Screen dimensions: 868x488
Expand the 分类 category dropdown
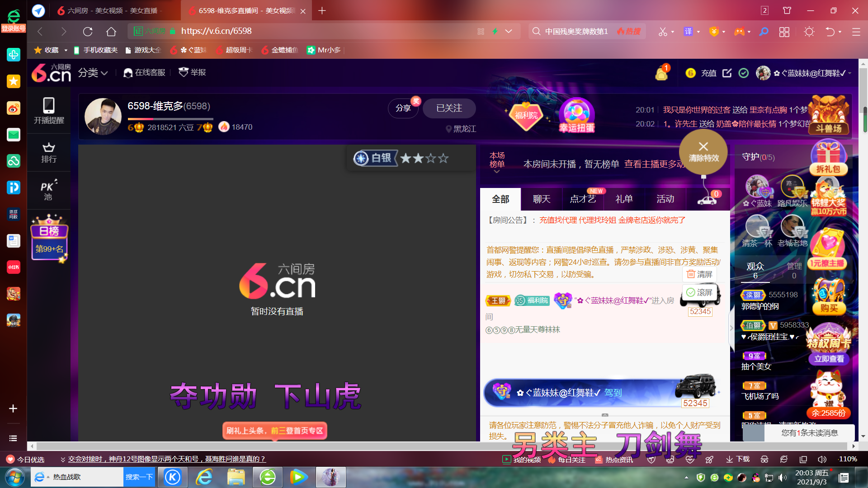click(x=93, y=73)
